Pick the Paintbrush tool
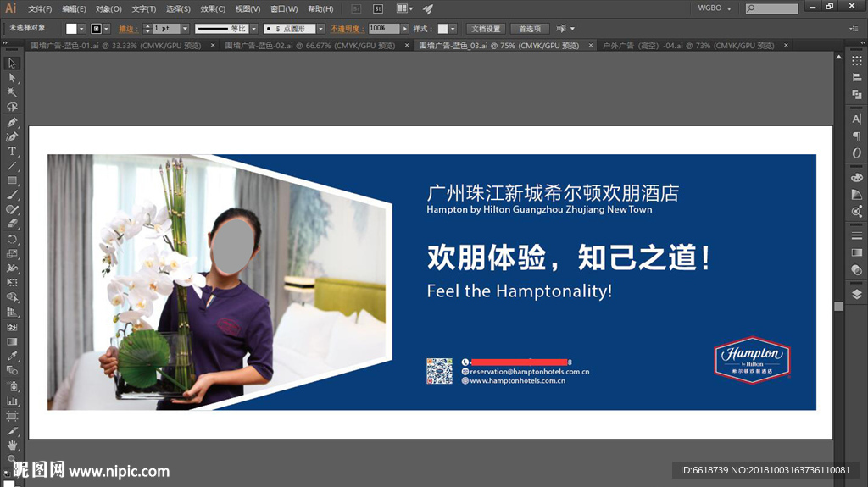 (12, 195)
